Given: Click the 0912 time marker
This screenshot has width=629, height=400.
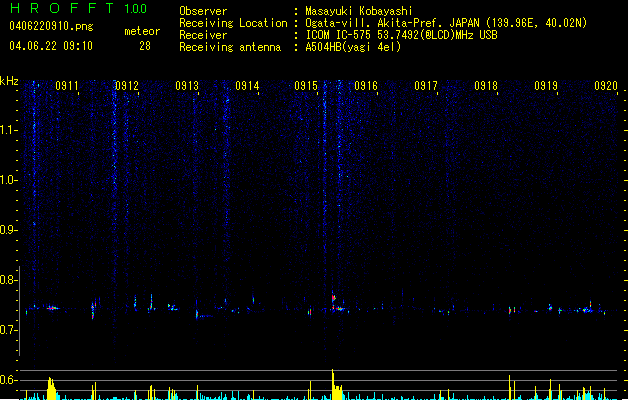Looking at the screenshot, I should [127, 86].
